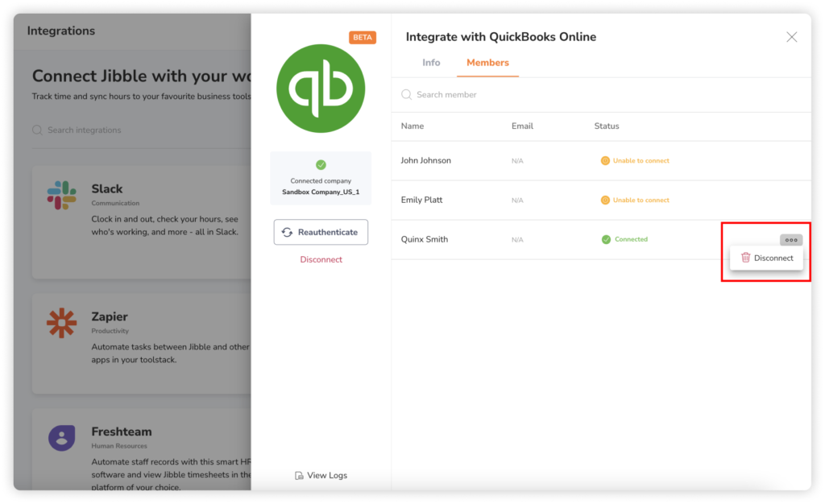Click the Zapier logo icon
The image size is (825, 504).
click(x=61, y=323)
